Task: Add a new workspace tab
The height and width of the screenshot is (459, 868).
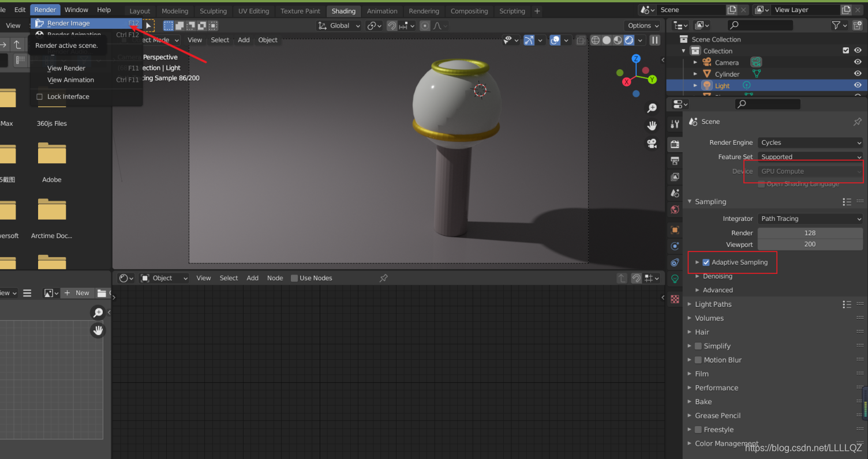Action: click(537, 11)
